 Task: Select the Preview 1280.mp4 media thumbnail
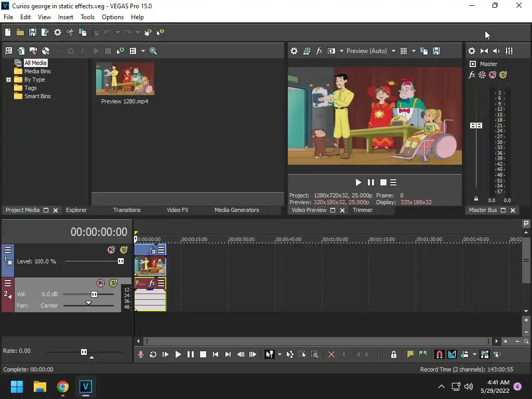click(x=125, y=79)
